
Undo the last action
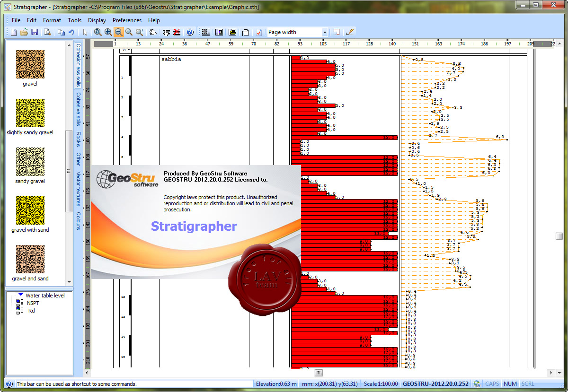pos(71,32)
